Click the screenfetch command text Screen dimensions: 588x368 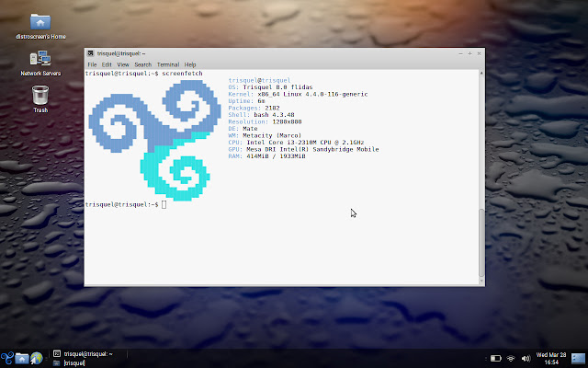click(182, 74)
